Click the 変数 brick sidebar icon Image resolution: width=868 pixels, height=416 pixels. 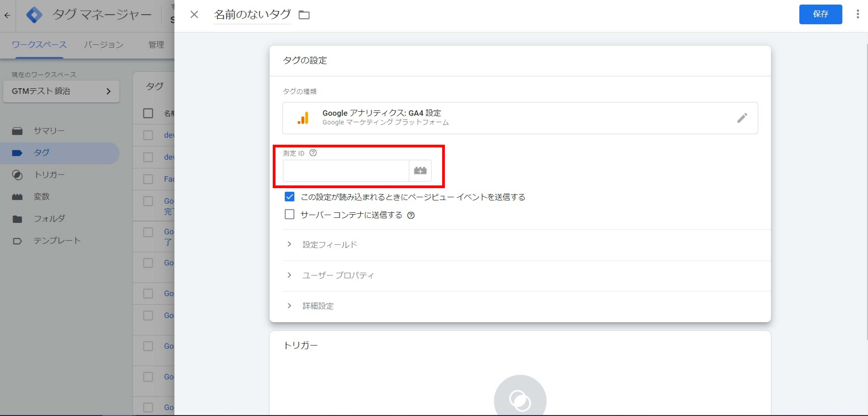(17, 197)
